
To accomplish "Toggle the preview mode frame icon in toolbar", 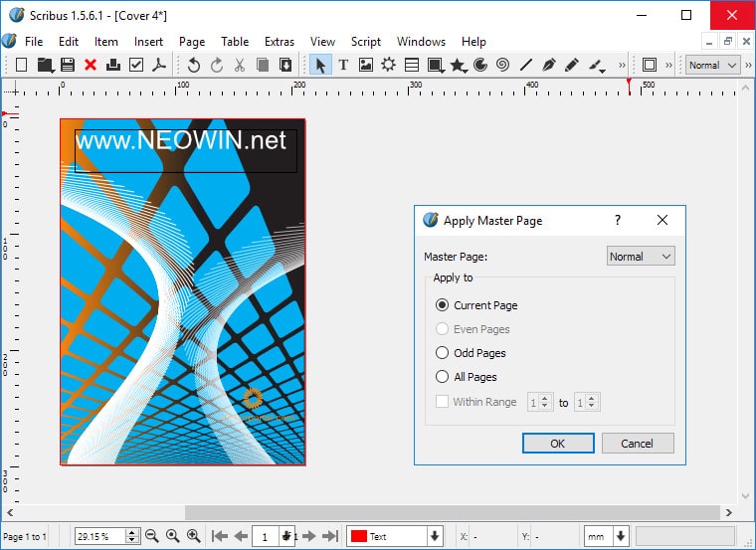I will click(649, 65).
